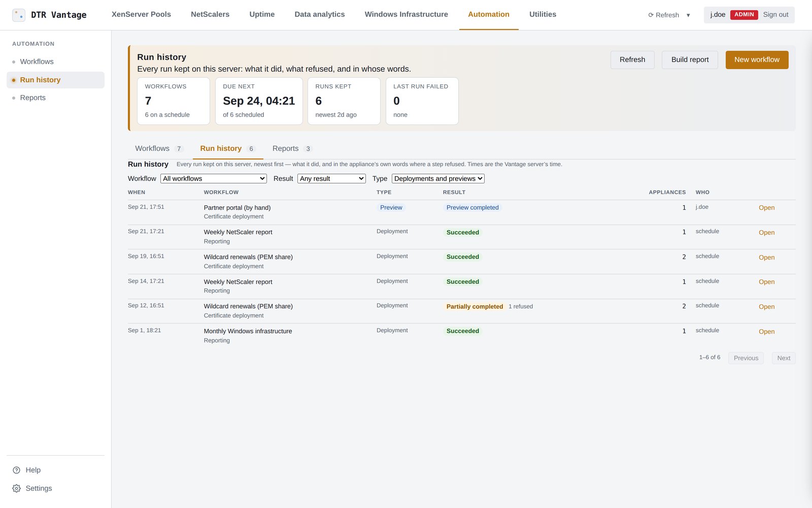Select Run history in the sidebar
812x508 pixels.
coord(55,80)
